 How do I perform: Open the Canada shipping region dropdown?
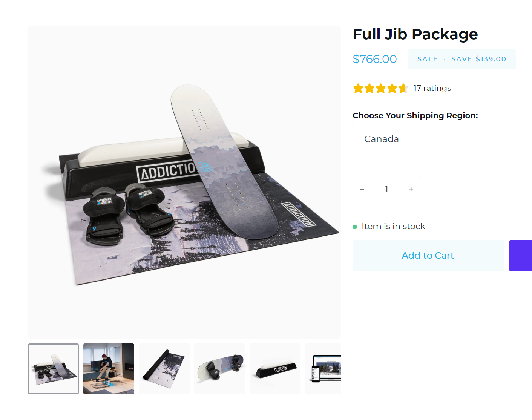442,139
